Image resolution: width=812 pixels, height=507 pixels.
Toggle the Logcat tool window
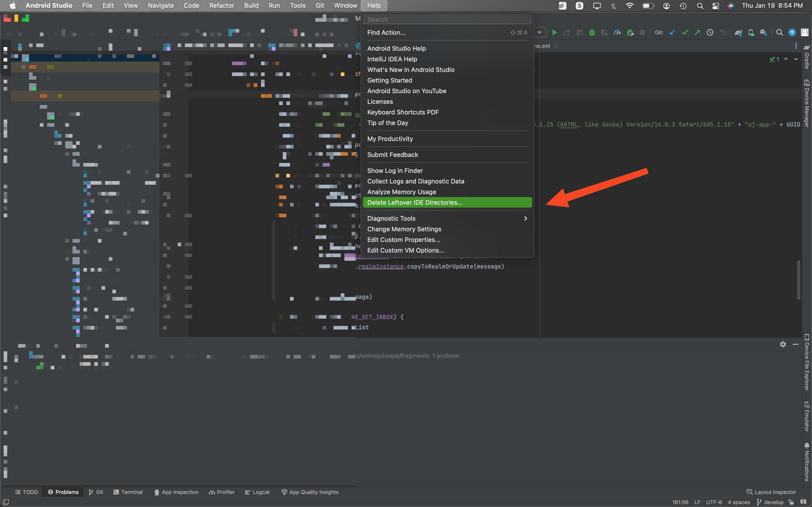point(257,492)
